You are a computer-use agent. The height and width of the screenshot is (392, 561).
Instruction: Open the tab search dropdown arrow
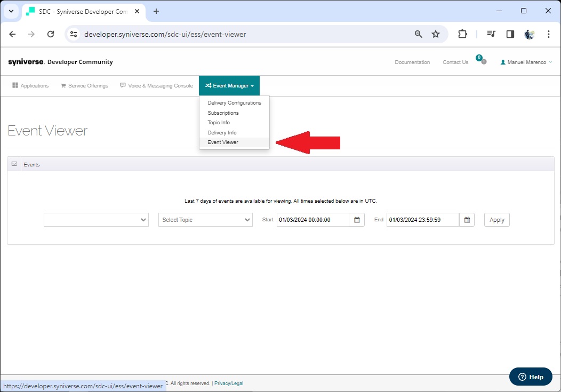point(11,11)
